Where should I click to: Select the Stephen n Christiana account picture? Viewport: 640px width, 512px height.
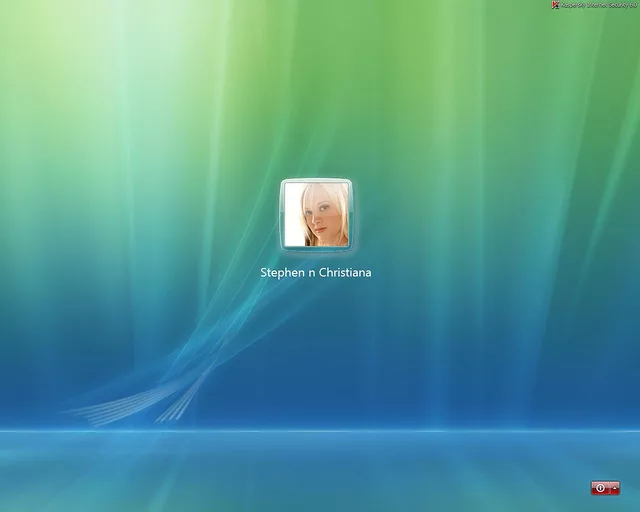316,215
